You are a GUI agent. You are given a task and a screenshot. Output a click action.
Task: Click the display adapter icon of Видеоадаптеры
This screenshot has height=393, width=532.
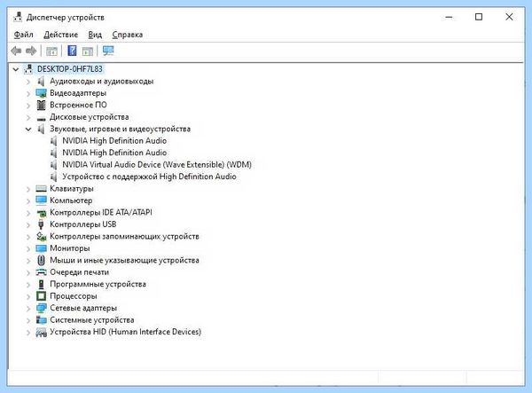coord(41,93)
